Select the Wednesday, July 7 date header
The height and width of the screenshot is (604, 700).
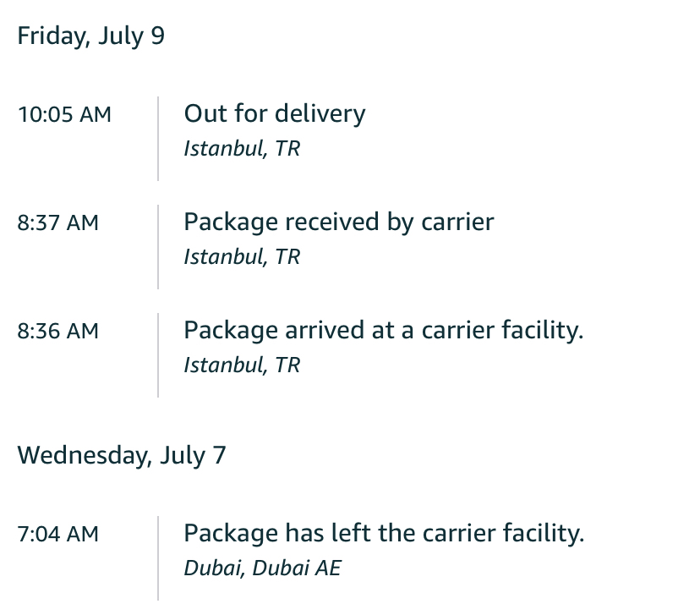tap(122, 456)
